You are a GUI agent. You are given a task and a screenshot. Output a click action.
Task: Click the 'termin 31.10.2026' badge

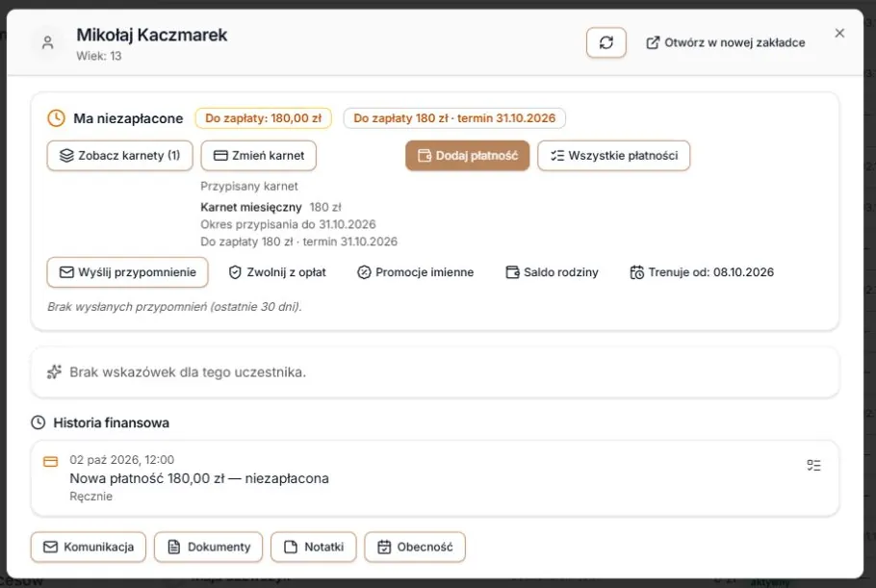click(454, 117)
